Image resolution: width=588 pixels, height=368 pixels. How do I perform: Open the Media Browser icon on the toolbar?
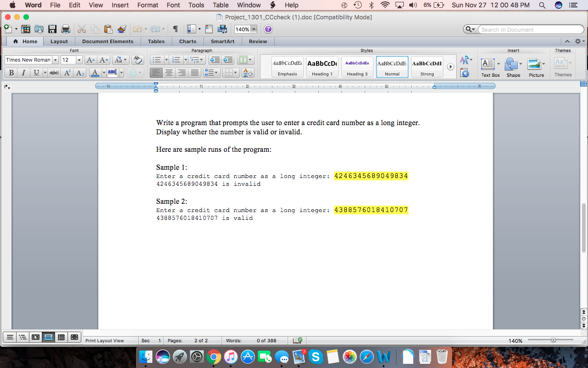[222, 29]
